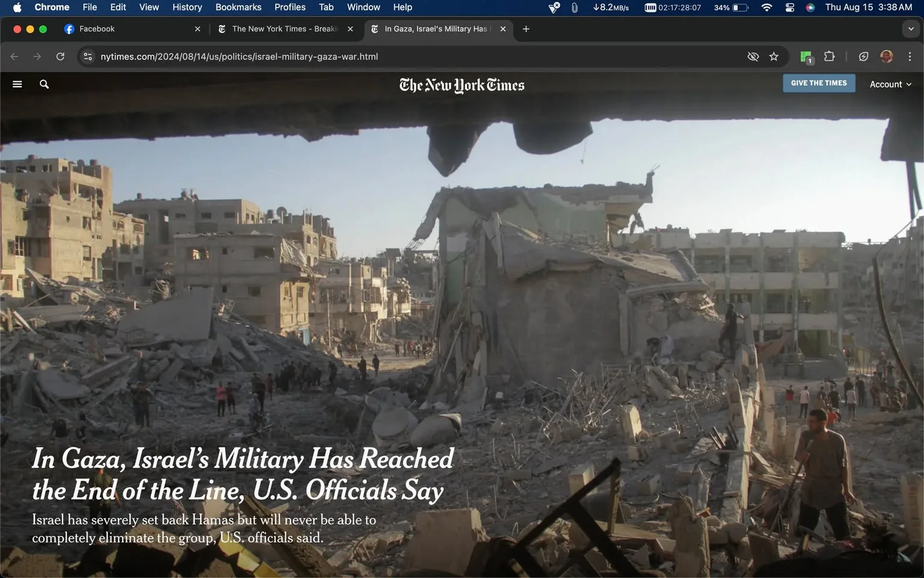Open the Chrome three-dot menu

[x=910, y=57]
